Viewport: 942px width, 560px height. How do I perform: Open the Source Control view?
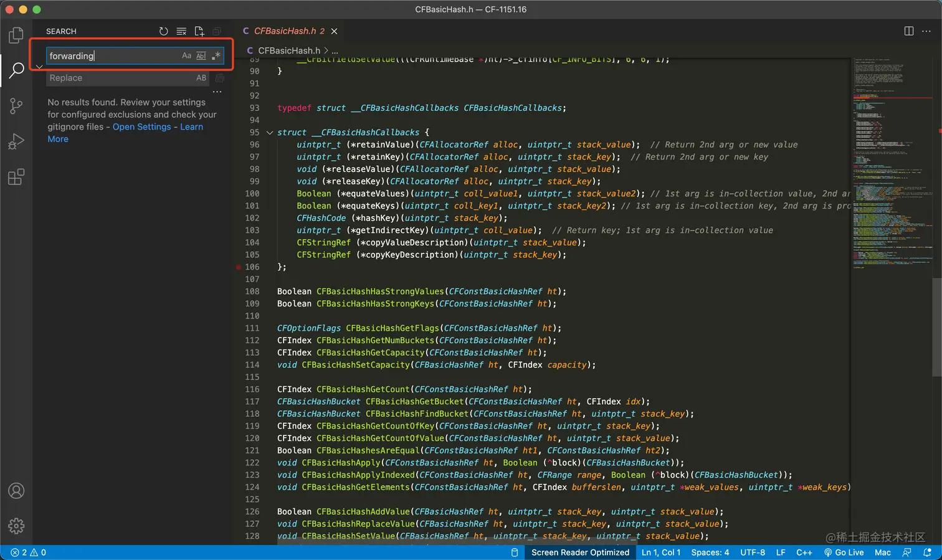[x=16, y=106]
